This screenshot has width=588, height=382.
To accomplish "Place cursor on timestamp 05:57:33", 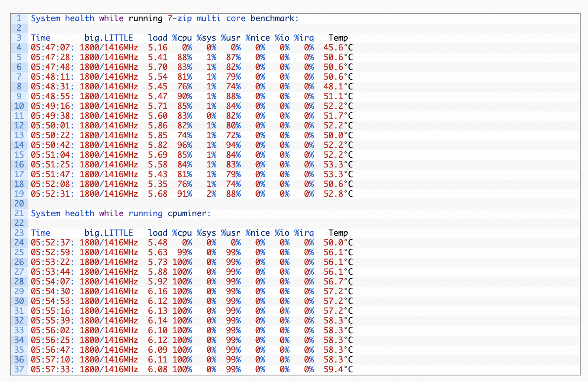I will click(52, 369).
